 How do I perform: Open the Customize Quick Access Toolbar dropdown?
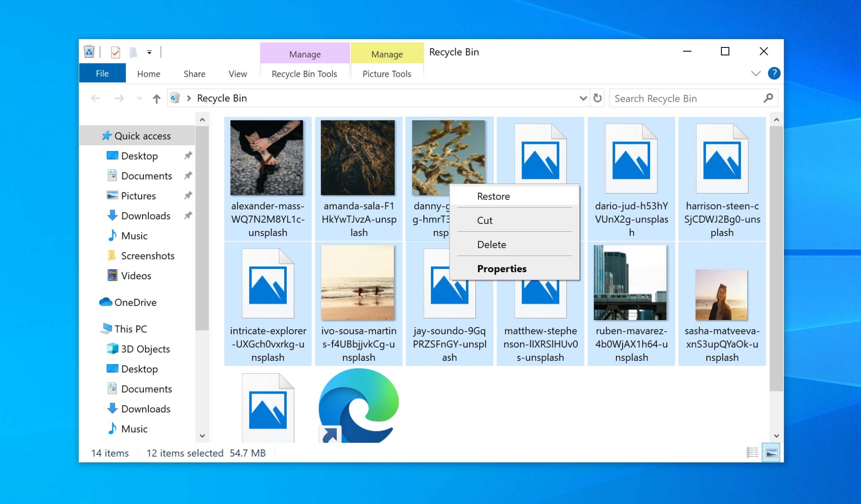click(x=149, y=52)
